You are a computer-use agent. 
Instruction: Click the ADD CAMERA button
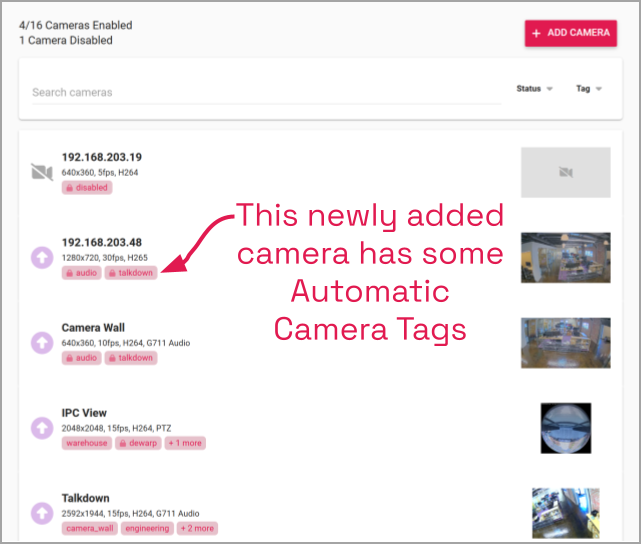571,33
